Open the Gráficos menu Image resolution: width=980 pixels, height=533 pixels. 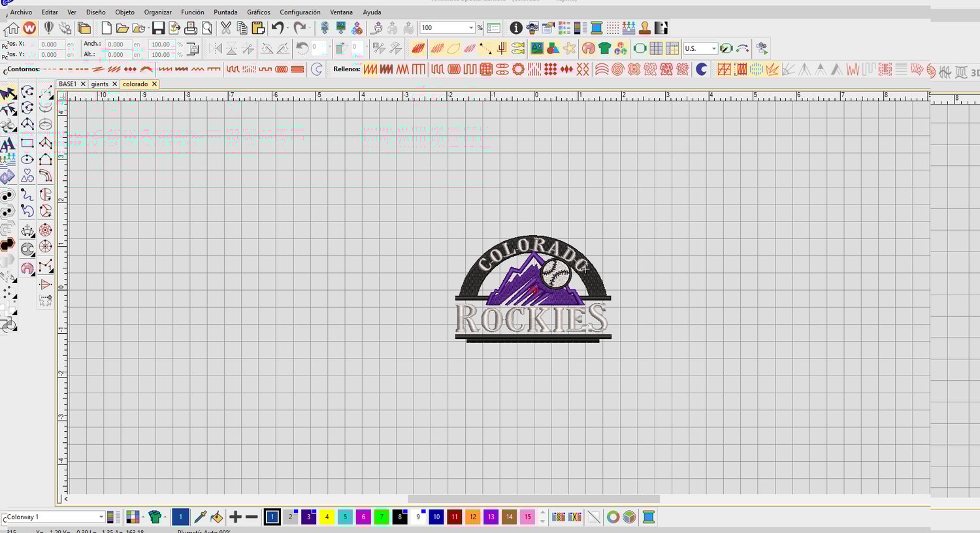pos(259,12)
